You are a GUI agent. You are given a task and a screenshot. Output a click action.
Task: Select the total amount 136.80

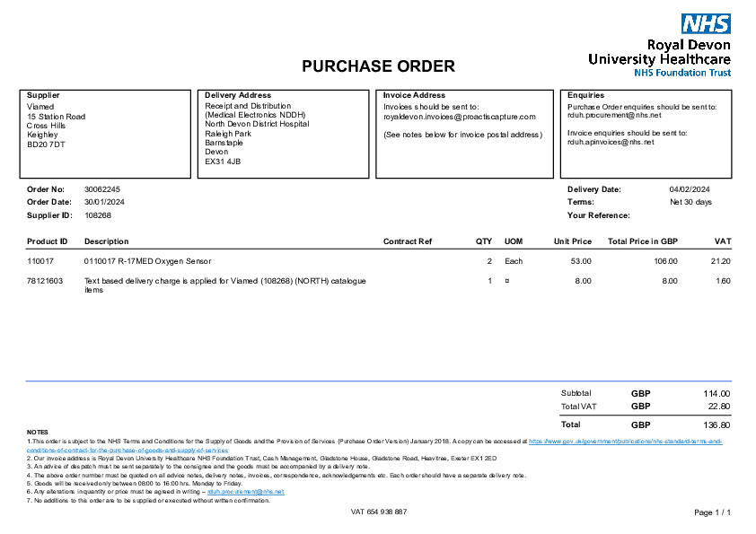click(x=716, y=425)
